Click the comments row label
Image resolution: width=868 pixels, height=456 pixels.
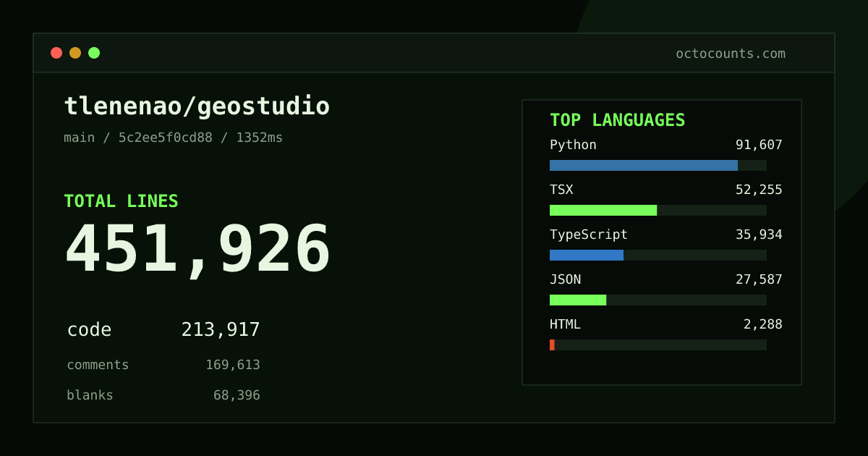click(98, 365)
